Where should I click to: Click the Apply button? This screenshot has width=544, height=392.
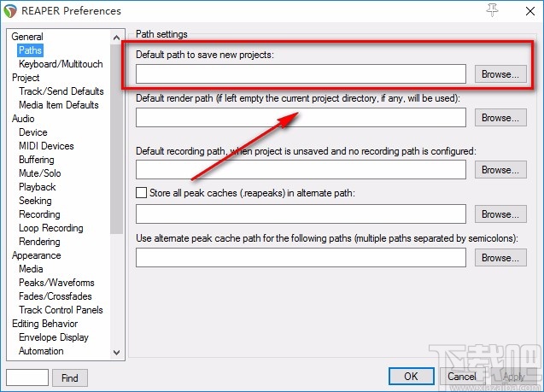click(514, 377)
